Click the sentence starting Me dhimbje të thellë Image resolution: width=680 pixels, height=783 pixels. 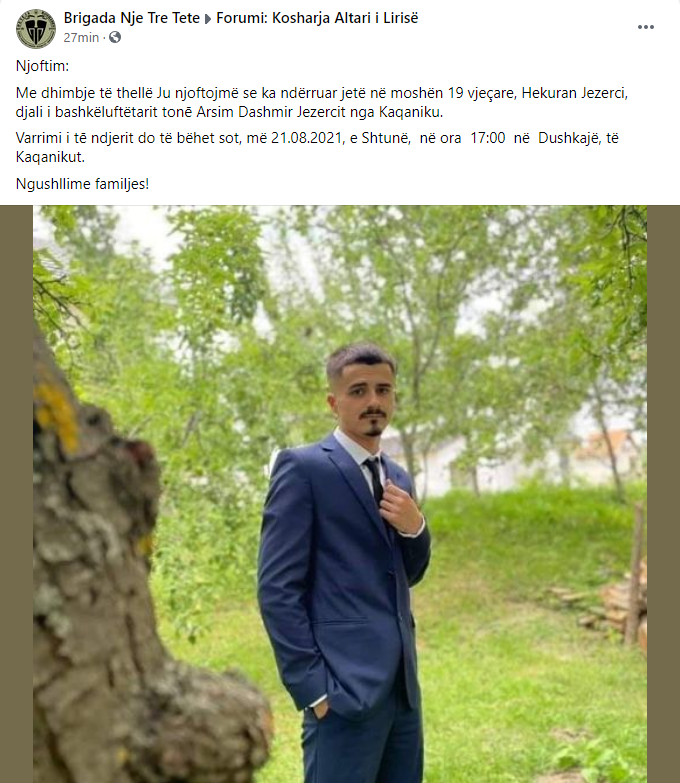point(322,102)
